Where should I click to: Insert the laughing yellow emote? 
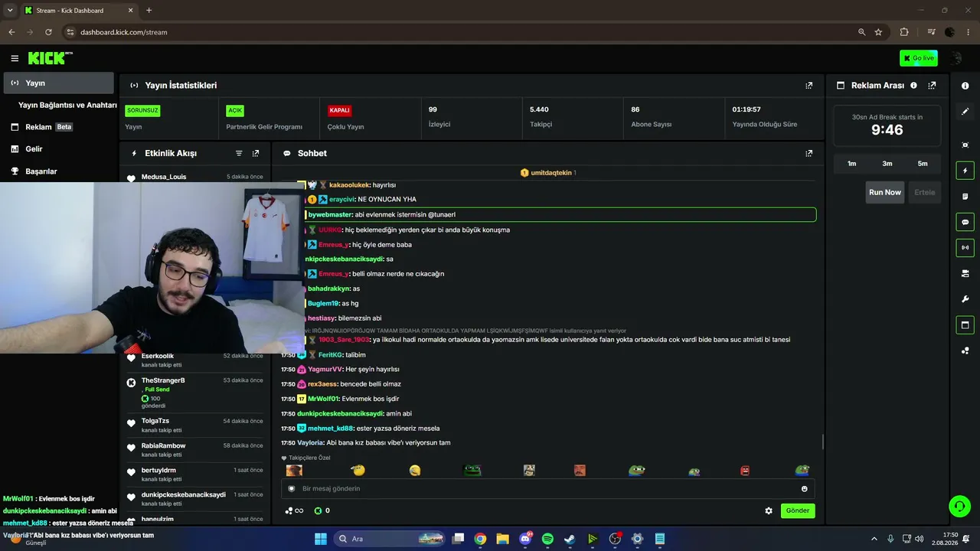click(415, 471)
